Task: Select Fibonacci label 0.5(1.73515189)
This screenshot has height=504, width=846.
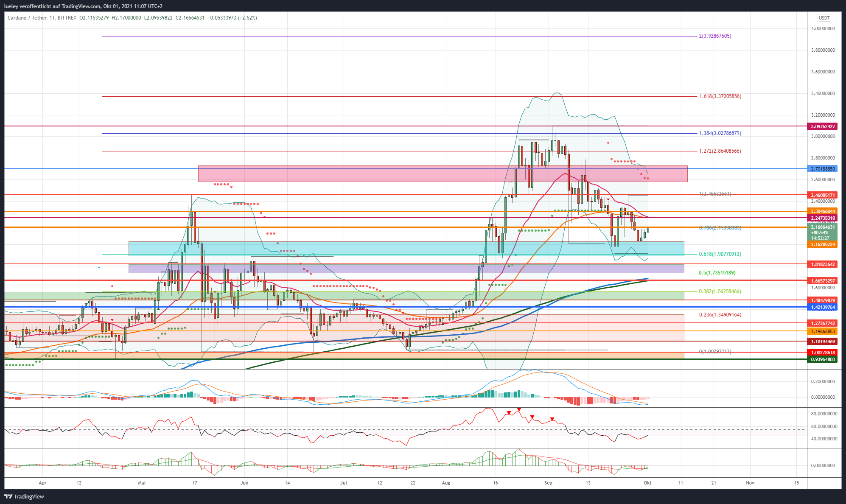Action: pyautogui.click(x=717, y=273)
